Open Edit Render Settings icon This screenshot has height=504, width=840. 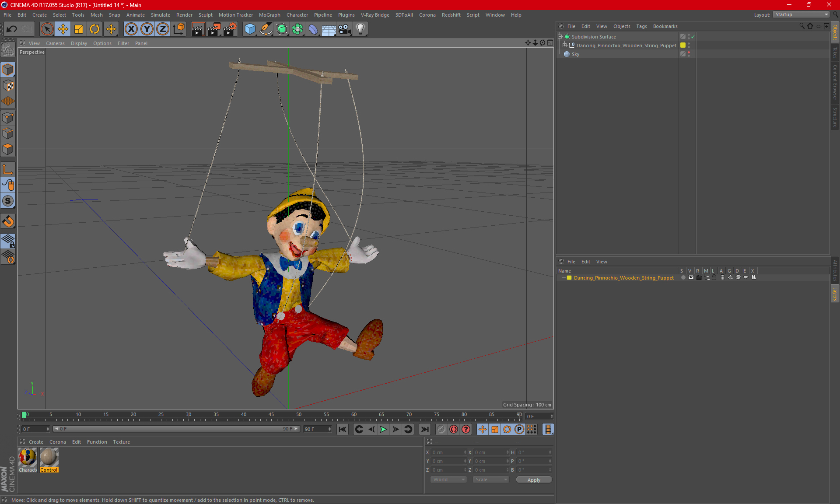coord(230,29)
